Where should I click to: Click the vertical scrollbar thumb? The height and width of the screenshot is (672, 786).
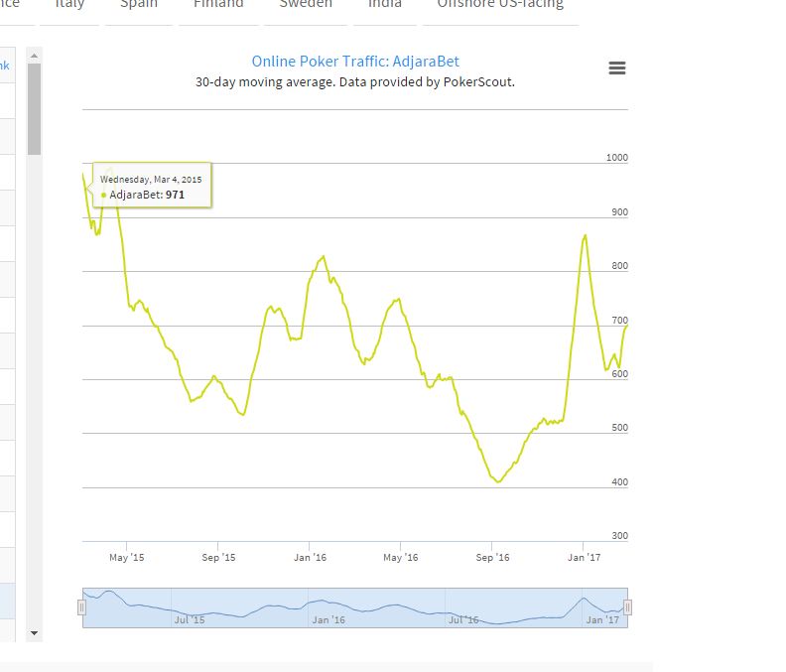point(34,109)
